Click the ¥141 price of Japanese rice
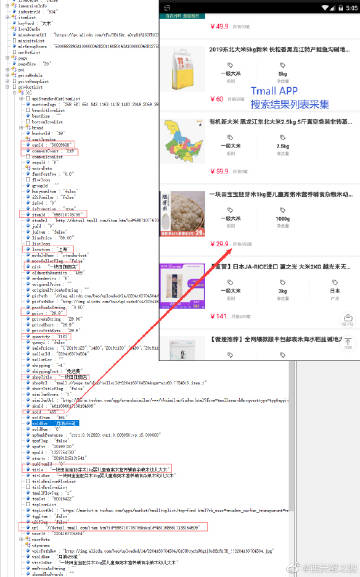Screen dimensions: 360x577 [219, 316]
